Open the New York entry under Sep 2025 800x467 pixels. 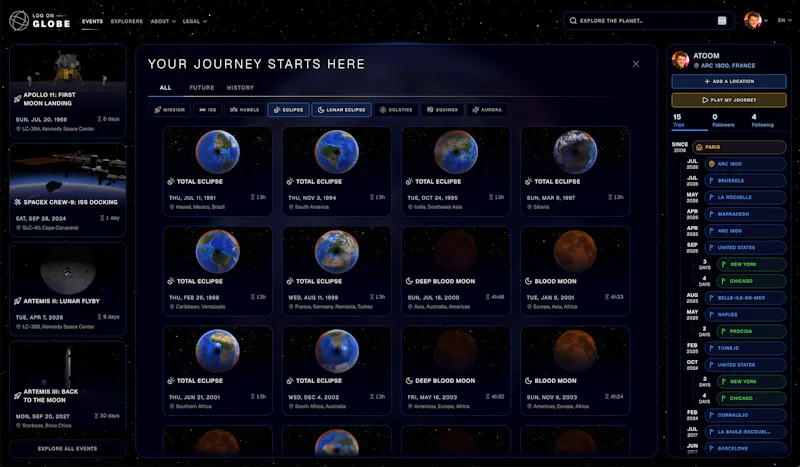751,264
